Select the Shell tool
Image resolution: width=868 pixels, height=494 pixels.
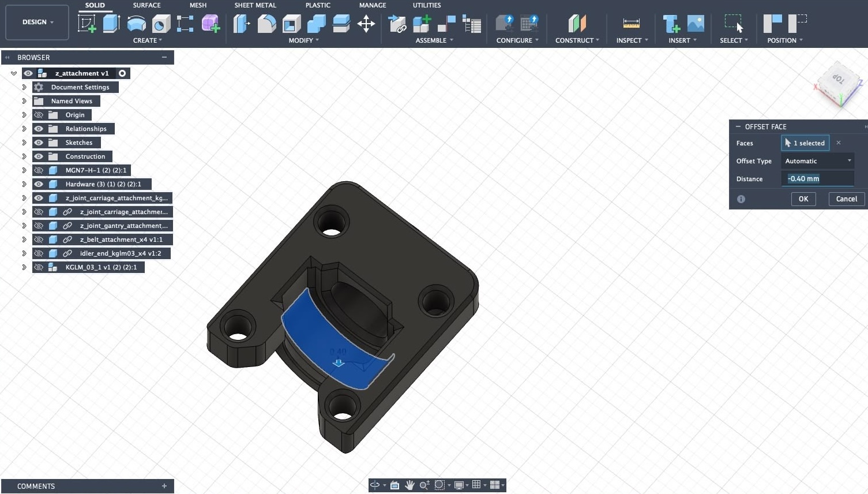click(291, 24)
